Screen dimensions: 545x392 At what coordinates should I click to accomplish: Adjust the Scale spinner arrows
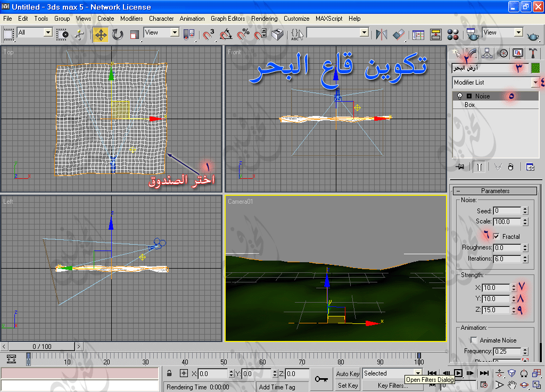point(525,221)
